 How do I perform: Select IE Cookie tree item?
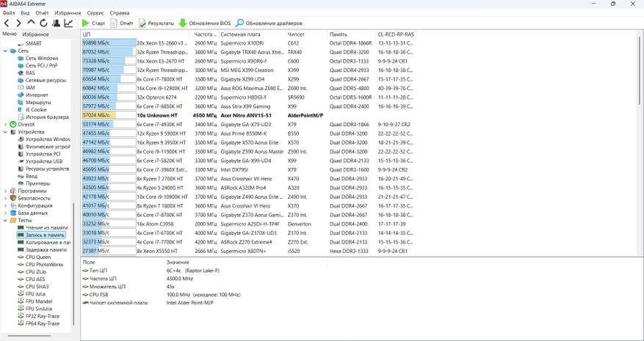click(x=36, y=110)
